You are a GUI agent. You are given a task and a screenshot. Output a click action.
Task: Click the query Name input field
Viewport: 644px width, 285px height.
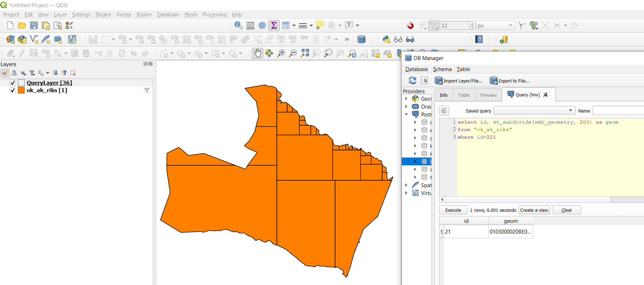pyautogui.click(x=618, y=111)
